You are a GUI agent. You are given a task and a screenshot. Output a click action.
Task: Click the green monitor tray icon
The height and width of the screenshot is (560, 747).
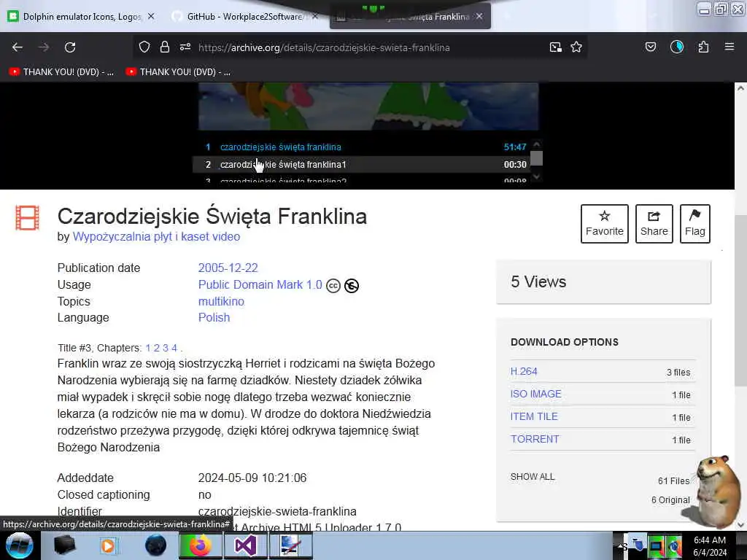(x=657, y=546)
